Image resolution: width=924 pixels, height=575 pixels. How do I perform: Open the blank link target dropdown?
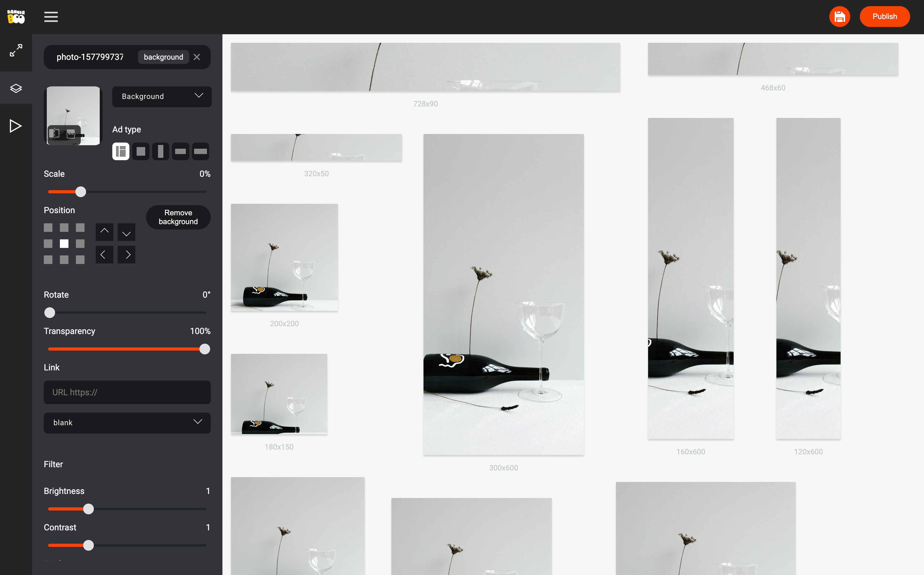[127, 423]
